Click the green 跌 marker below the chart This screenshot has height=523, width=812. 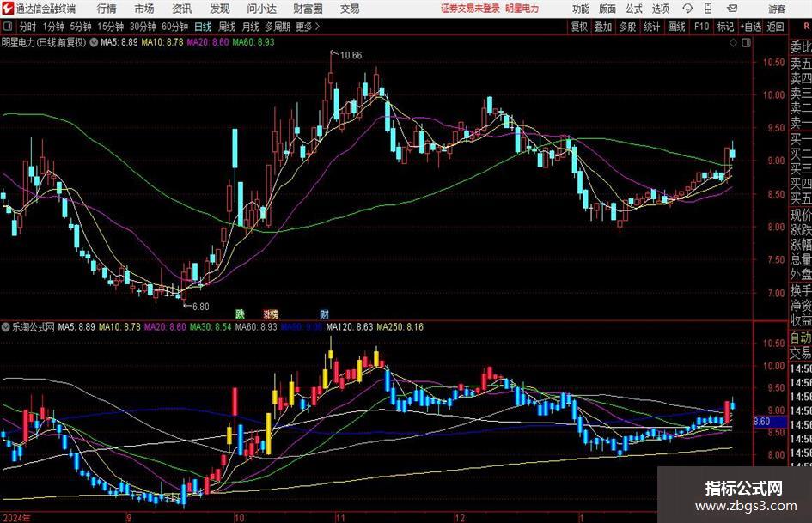tap(240, 313)
